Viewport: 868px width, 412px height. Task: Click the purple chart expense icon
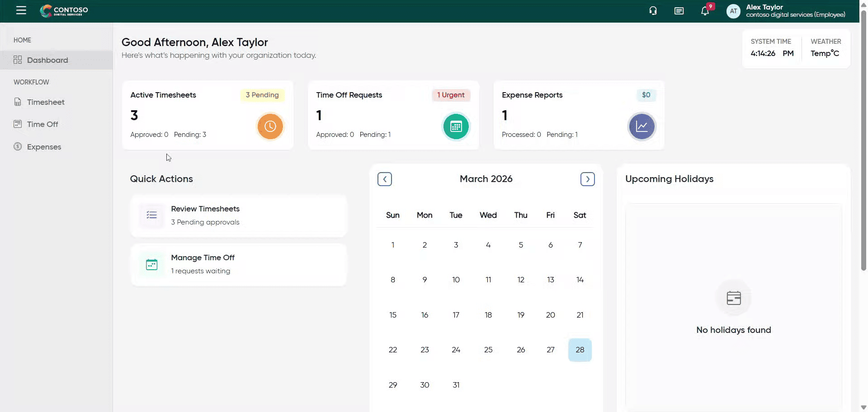coord(642,126)
